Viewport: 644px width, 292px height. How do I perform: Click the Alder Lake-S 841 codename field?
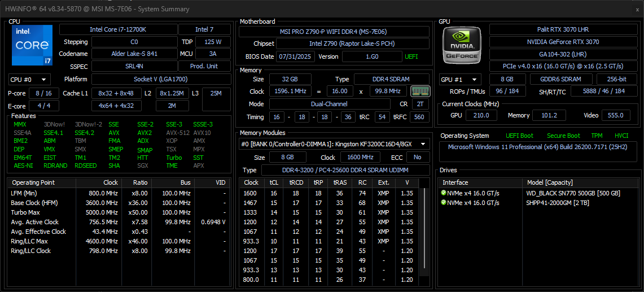coord(133,54)
